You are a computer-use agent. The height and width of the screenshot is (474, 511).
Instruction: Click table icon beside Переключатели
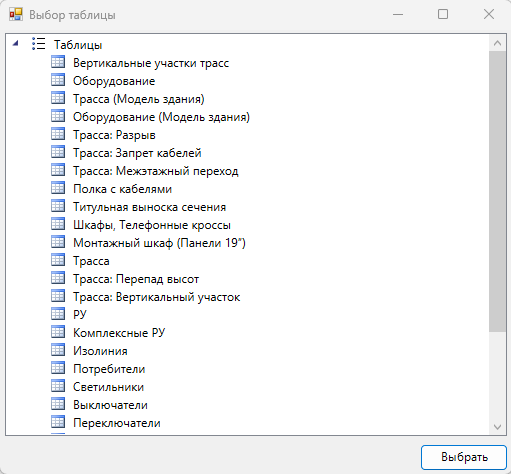click(58, 422)
